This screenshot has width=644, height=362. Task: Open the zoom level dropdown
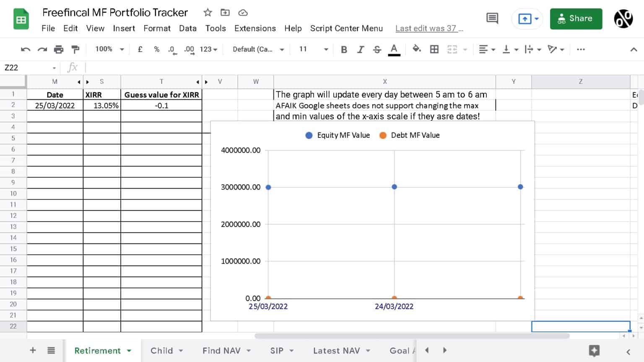(108, 49)
